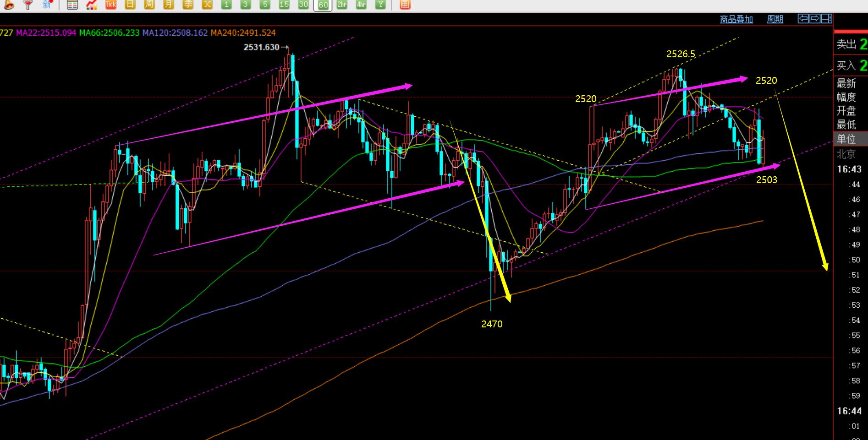Switch to the Tick chart period
This screenshot has width=868, height=440.
click(111, 5)
